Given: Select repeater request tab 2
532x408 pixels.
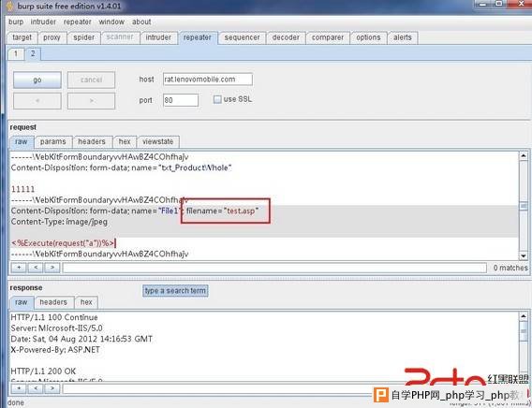Looking at the screenshot, I should [33, 54].
